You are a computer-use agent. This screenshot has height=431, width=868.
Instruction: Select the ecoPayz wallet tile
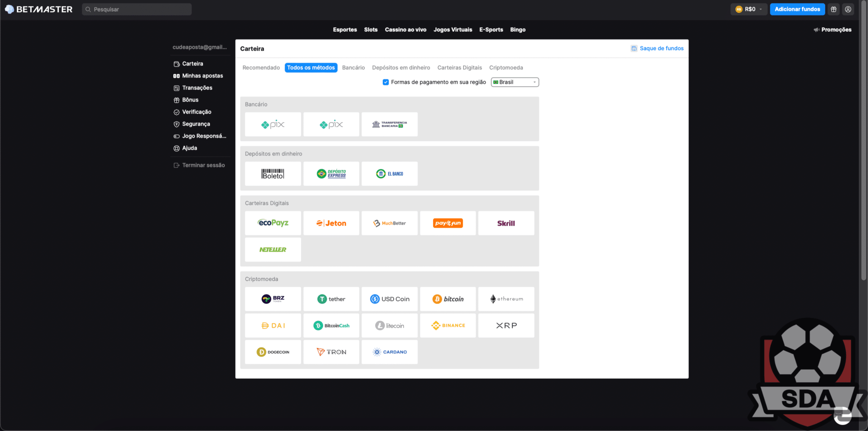[273, 223]
